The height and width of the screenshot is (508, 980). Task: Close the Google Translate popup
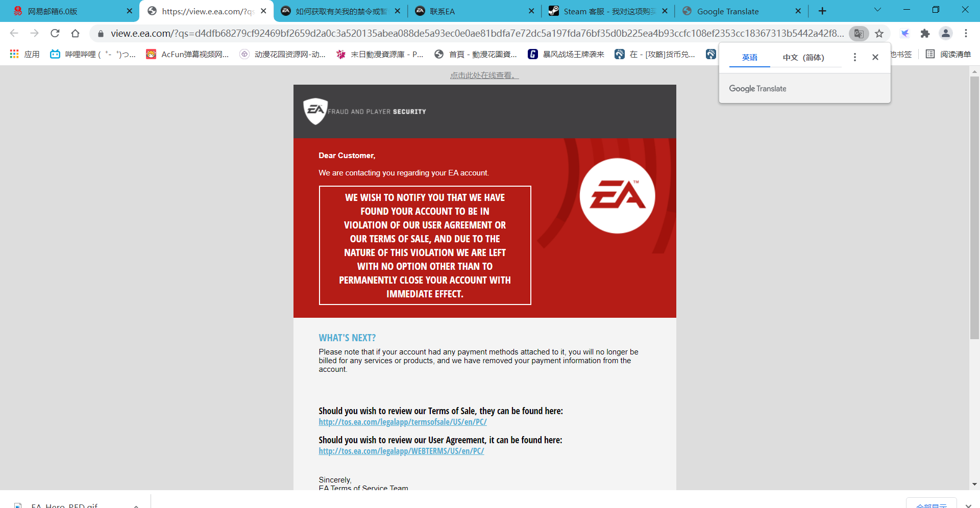(875, 57)
